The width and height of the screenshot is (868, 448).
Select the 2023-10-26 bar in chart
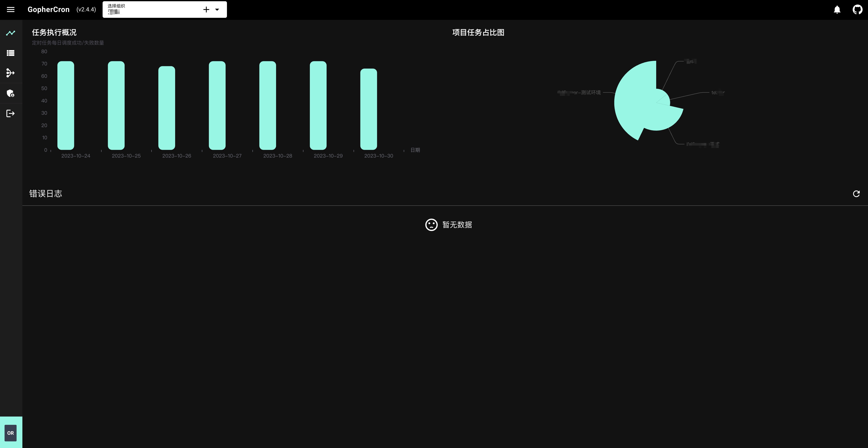[x=167, y=108]
